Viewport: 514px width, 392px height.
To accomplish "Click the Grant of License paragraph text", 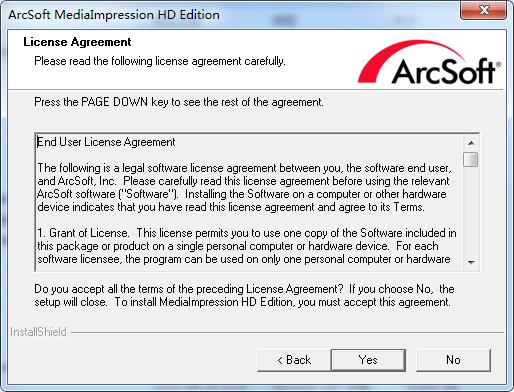I will (247, 246).
